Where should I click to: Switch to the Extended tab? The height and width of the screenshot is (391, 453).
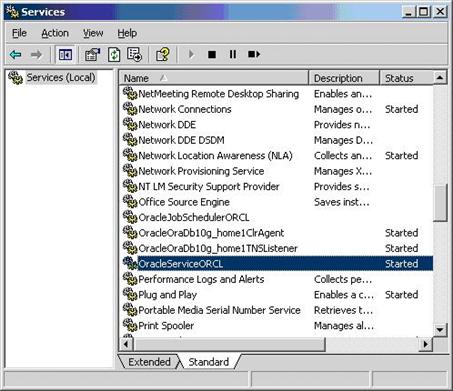[149, 362]
